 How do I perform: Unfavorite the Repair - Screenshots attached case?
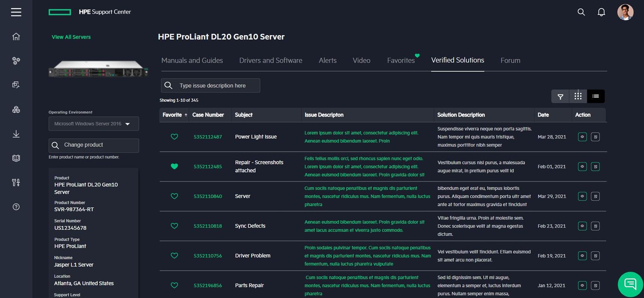(x=174, y=166)
